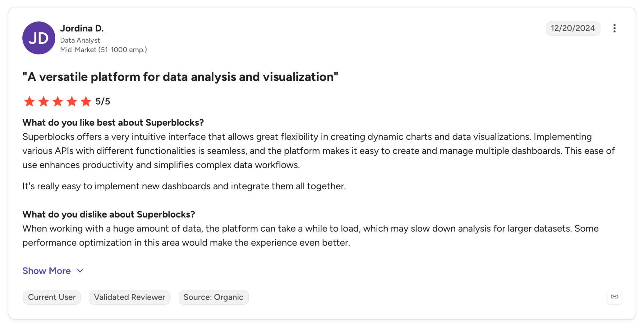Image resolution: width=644 pixels, height=326 pixels.
Task: Click the purple JD avatar
Action: coord(39,38)
